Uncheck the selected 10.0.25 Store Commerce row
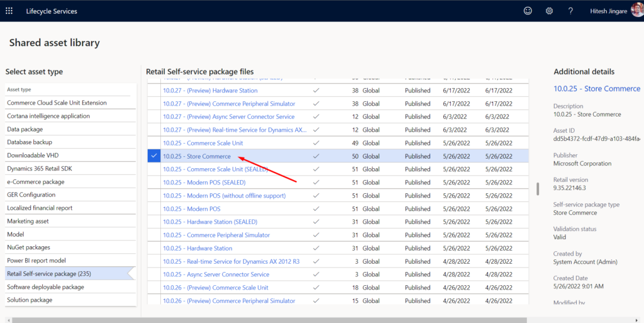Viewport: 644px width, 323px height. [154, 156]
